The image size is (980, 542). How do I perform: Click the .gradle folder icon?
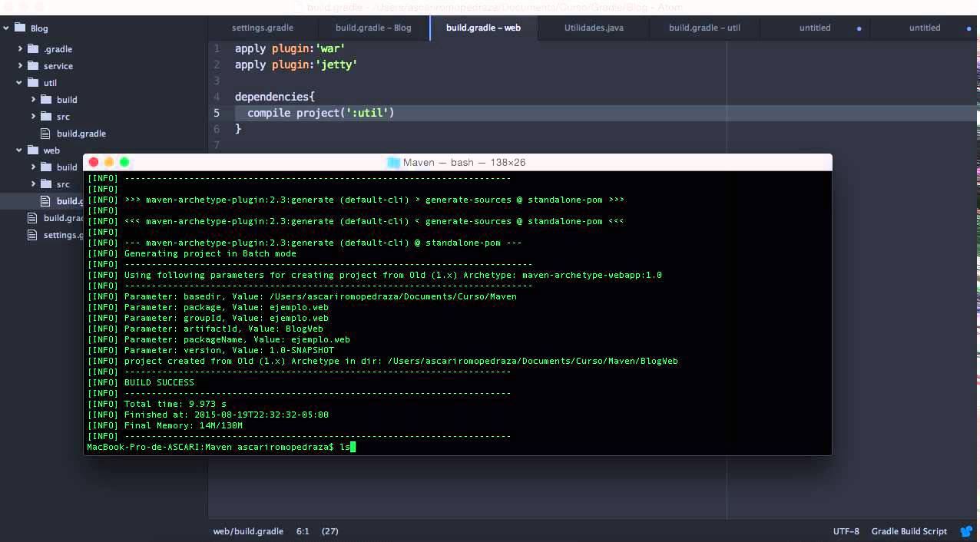tap(33, 48)
